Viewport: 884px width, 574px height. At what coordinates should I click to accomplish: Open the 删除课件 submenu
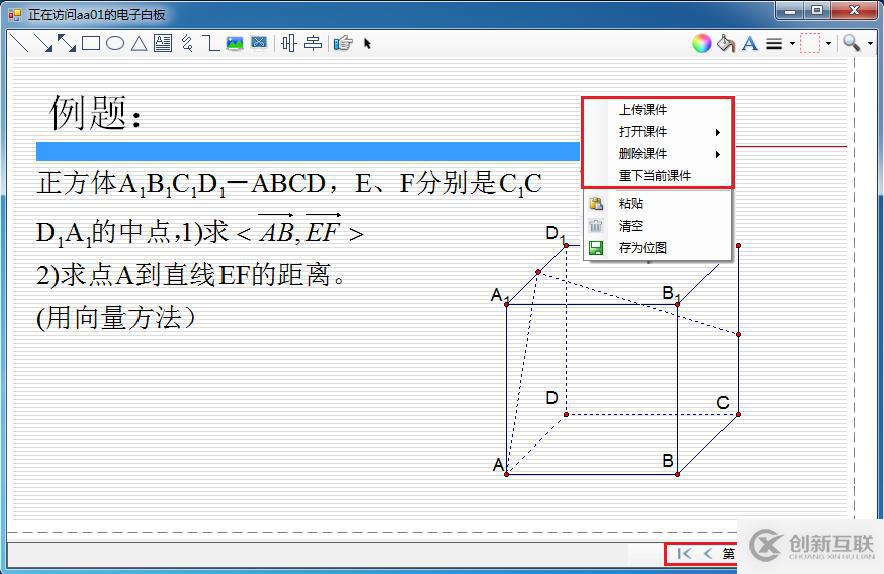point(658,153)
